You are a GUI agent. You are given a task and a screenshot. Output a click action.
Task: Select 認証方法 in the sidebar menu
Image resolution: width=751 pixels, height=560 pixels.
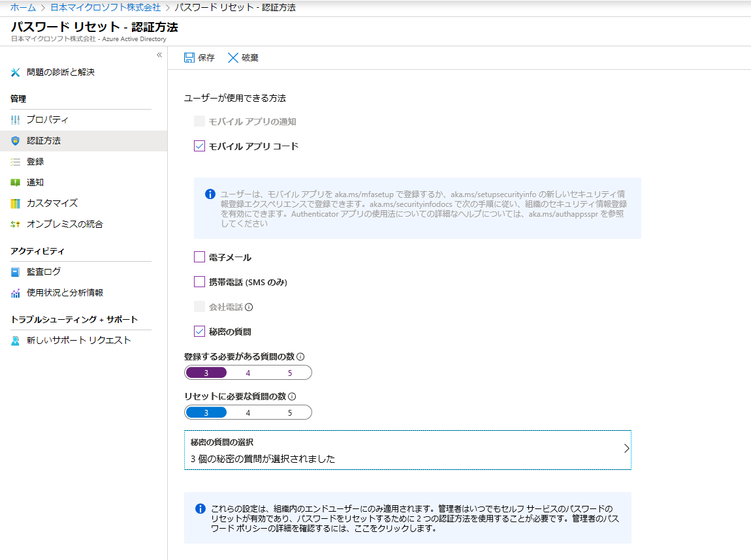[44, 141]
